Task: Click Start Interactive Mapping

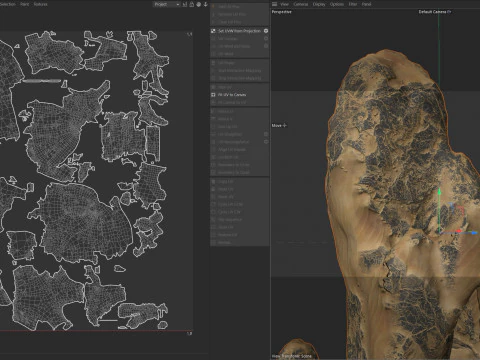Action: [x=239, y=70]
